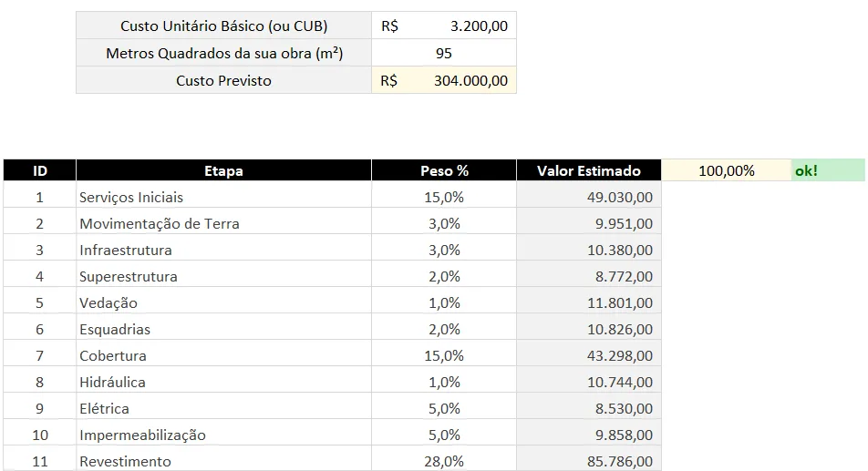Viewport: 868px width, 471px height.
Task: Click the Cobertura estimated value 43.298,00
Action: (588, 355)
